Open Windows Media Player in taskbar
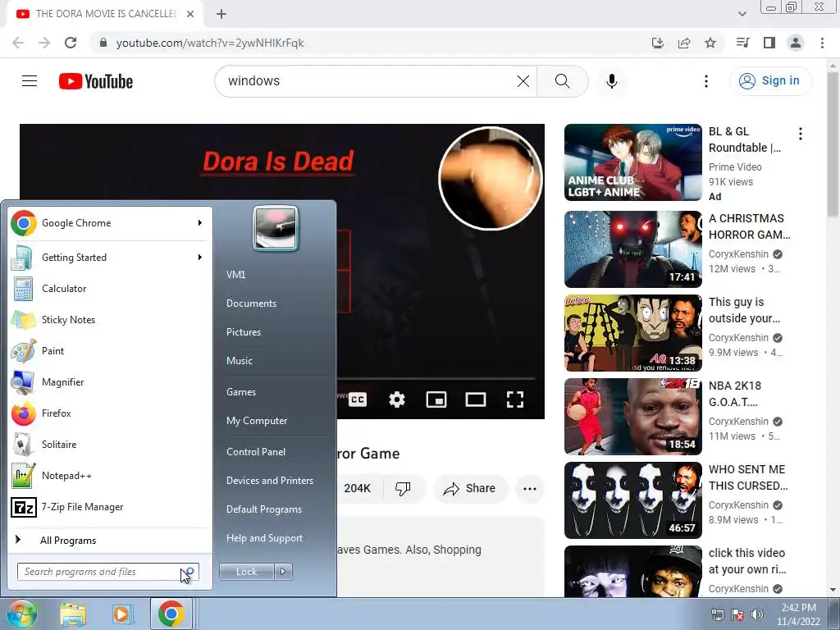Screen dimensions: 840x630 [122, 614]
